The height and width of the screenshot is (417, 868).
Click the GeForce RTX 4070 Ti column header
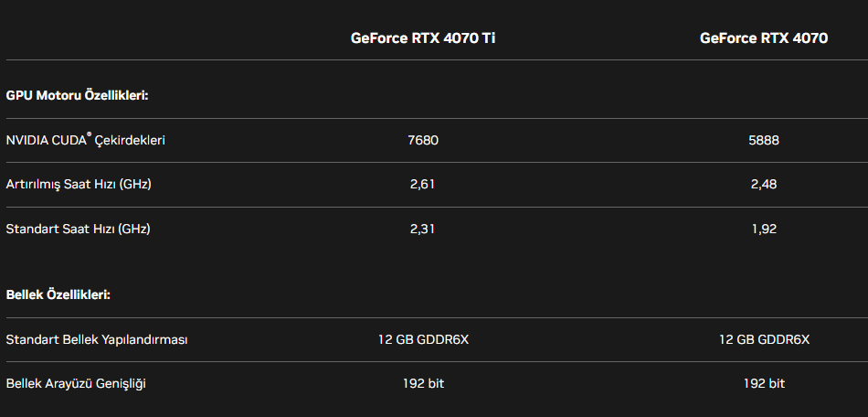coord(423,38)
